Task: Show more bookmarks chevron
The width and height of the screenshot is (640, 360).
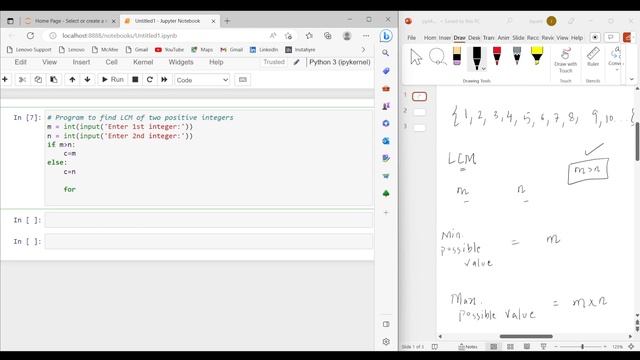Action: [x=363, y=49]
